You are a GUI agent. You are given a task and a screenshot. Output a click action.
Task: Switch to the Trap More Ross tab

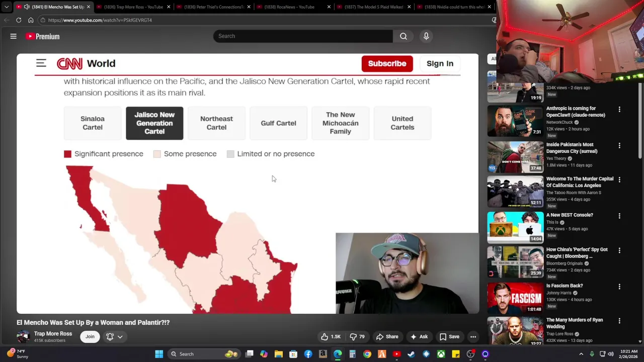click(132, 7)
